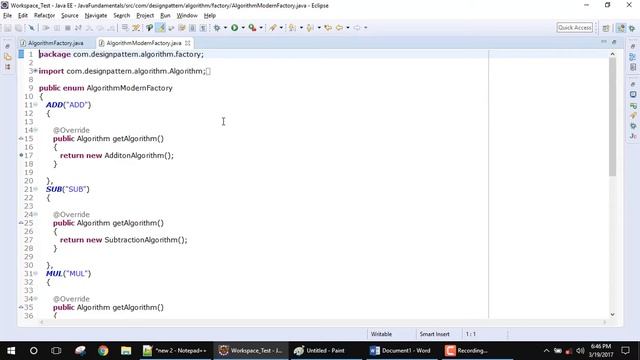Click the breakpoint marker at line 17
Screen dimensions: 640x360
[21, 156]
